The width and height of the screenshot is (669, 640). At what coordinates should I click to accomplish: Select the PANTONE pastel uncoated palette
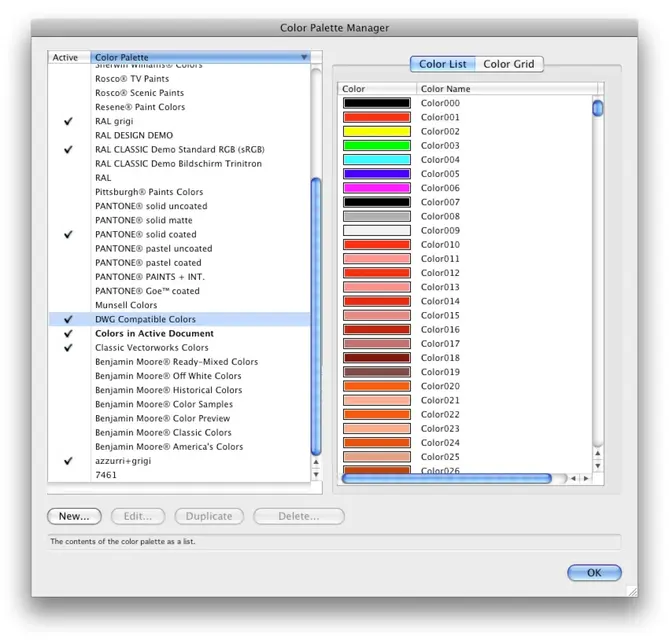tap(154, 248)
